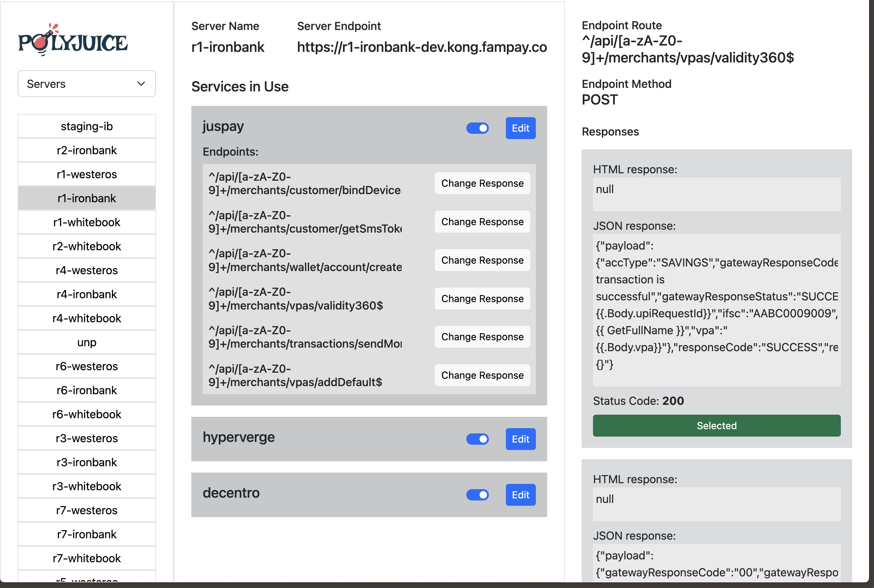Screen dimensions: 874x588
Task: Edit the juspay service
Action: (x=520, y=128)
